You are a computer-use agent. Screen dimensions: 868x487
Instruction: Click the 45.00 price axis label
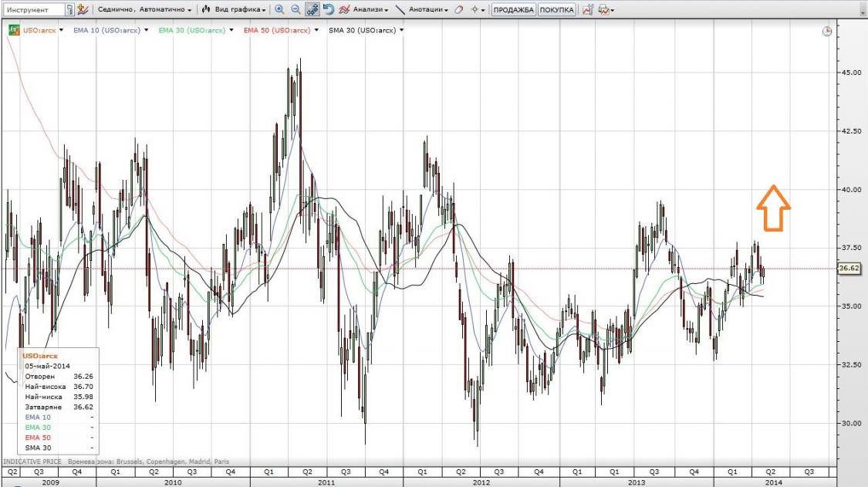(x=851, y=73)
